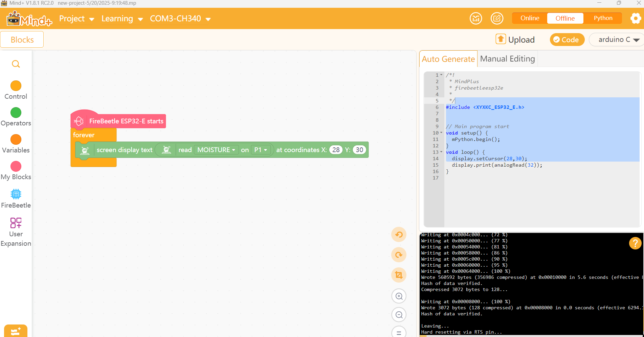Click the screen display text block label
This screenshot has height=337, width=644.
[x=125, y=150]
